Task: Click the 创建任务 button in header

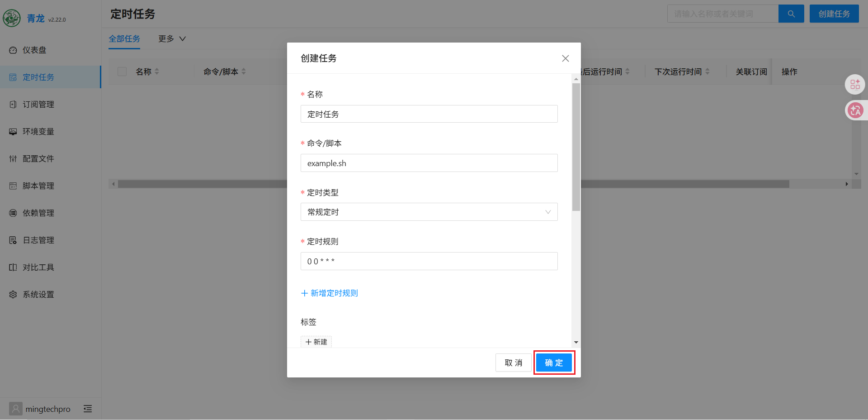Action: pos(834,14)
